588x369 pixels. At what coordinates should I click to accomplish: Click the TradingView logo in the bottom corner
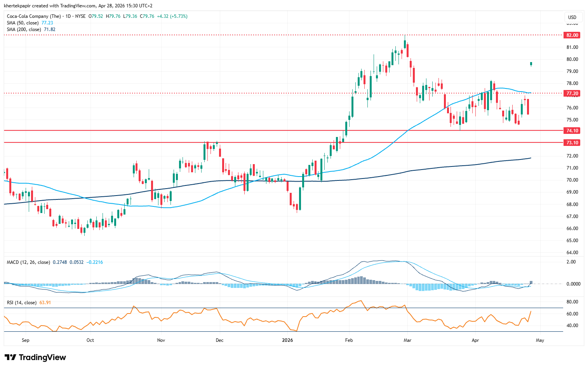35,357
